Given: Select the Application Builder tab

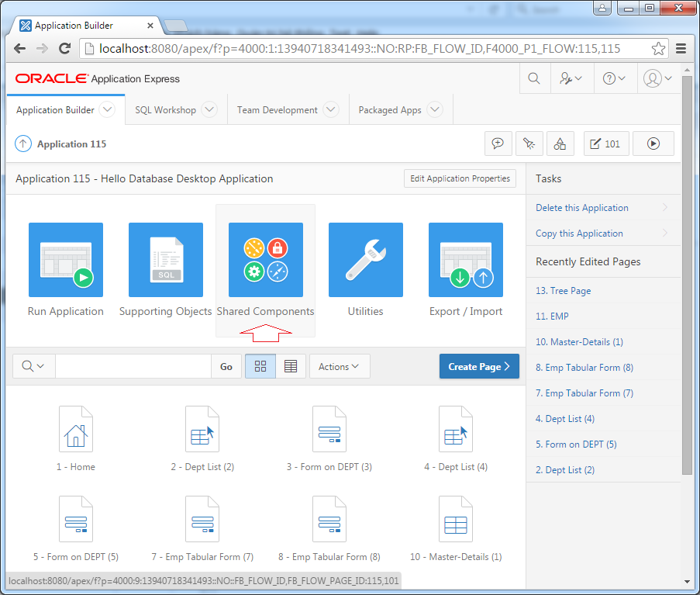Looking at the screenshot, I should [x=55, y=110].
